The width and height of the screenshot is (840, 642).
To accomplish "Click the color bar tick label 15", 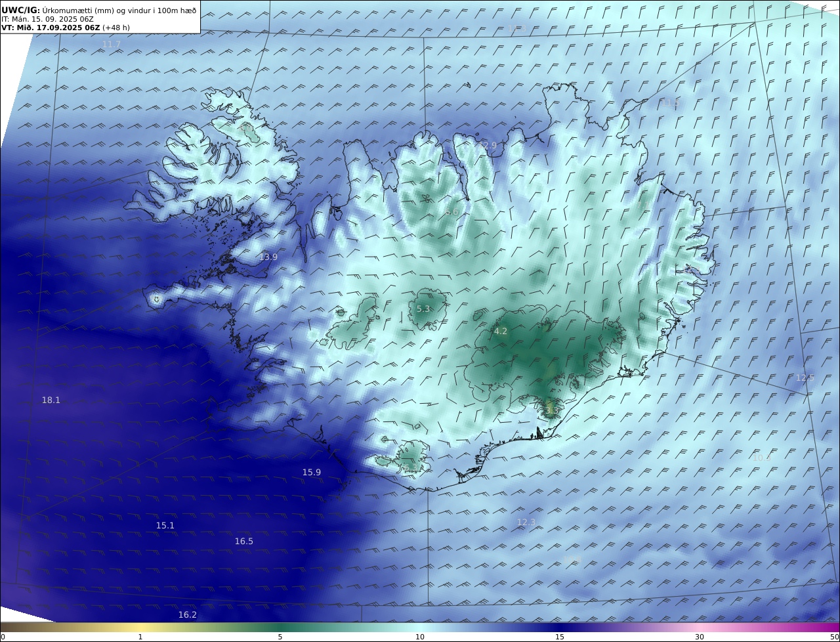I will 560,637.
